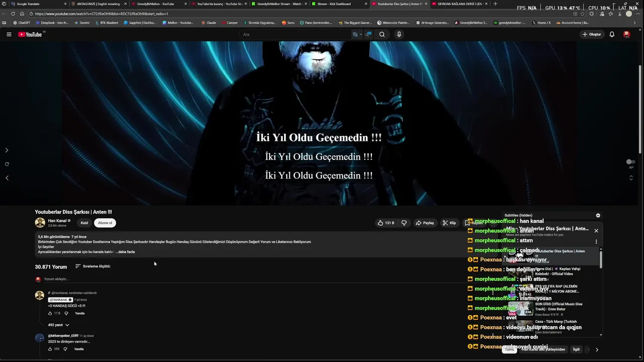Image resolution: width=644 pixels, height=362 pixels.
Task: Grab the playlist panel scrollbar
Action: point(601,259)
